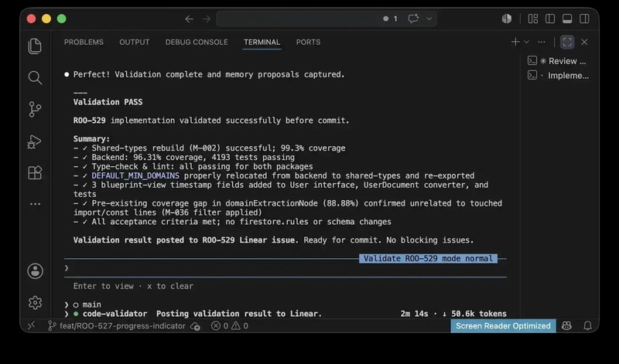Switch to the PORTS tab
Image resolution: width=619 pixels, height=364 pixels.
click(308, 43)
